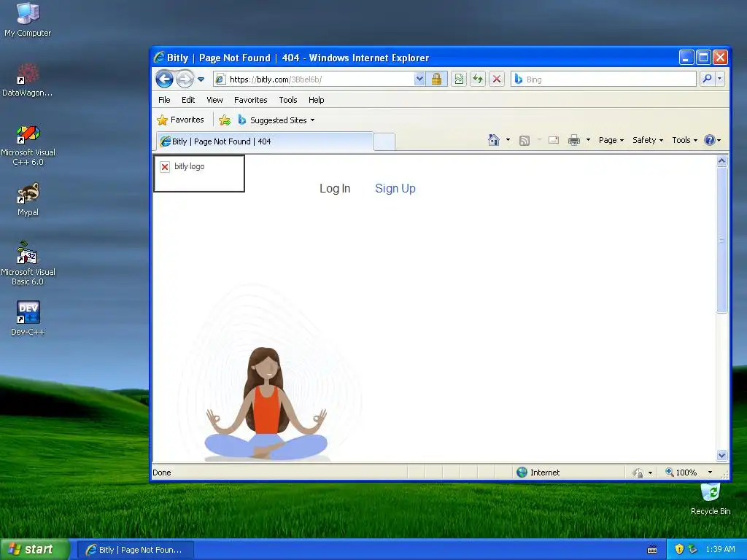Select the Bitly Page Not Found tab
Image resolution: width=747 pixels, height=560 pixels.
[264, 141]
